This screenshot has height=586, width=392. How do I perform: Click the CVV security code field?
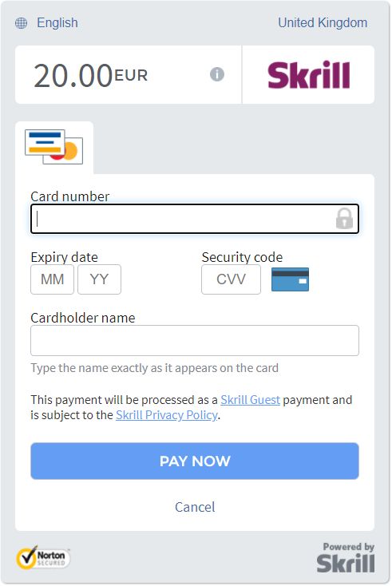[x=231, y=279]
